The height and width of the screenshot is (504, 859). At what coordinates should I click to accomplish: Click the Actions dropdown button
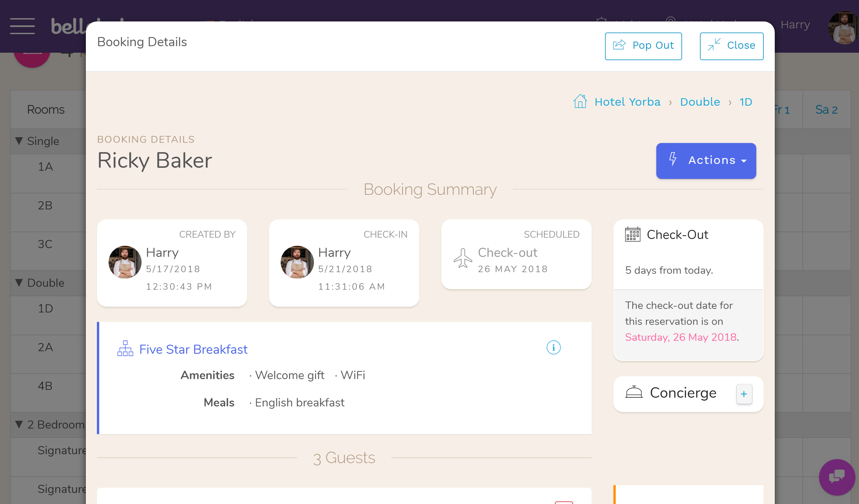coord(706,160)
